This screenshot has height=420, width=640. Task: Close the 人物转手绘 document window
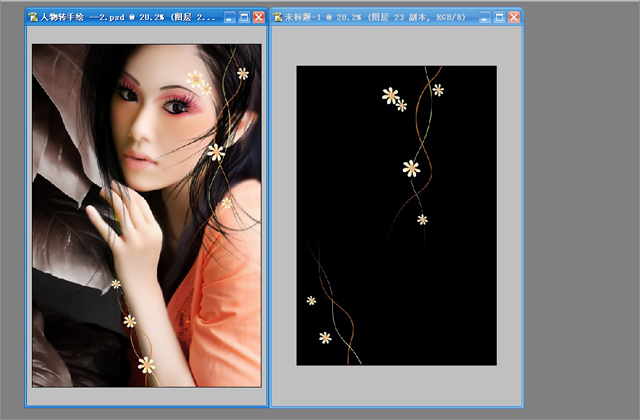(259, 17)
